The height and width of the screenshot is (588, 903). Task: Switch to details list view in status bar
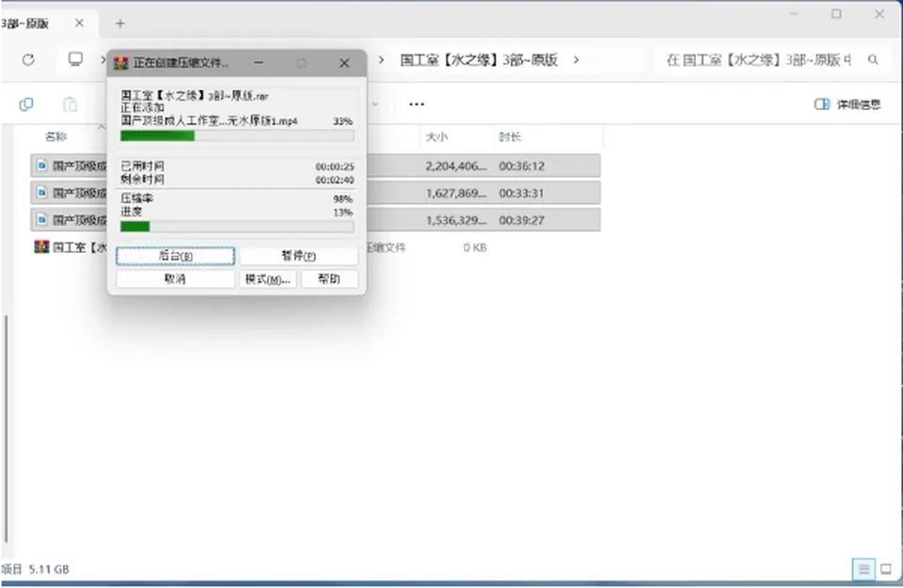(863, 569)
